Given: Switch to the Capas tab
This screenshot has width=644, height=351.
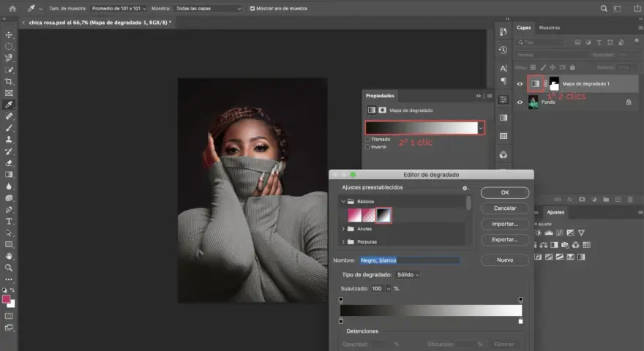Looking at the screenshot, I should click(524, 28).
